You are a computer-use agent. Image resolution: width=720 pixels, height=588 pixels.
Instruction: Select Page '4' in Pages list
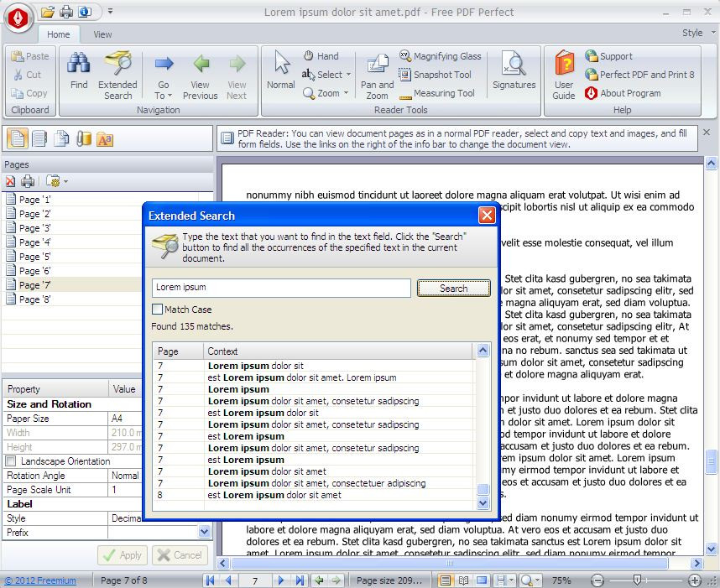(x=34, y=242)
